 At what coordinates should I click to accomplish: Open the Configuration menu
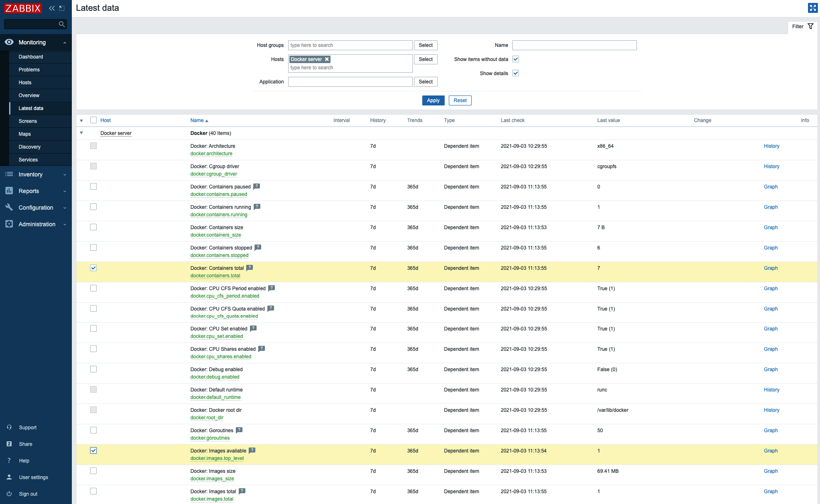(36, 207)
